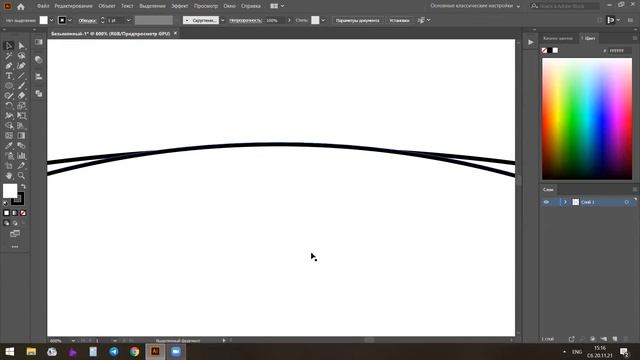Select the Direct Selection (white arrow) tool
The width and height of the screenshot is (640, 360).
coord(21,46)
